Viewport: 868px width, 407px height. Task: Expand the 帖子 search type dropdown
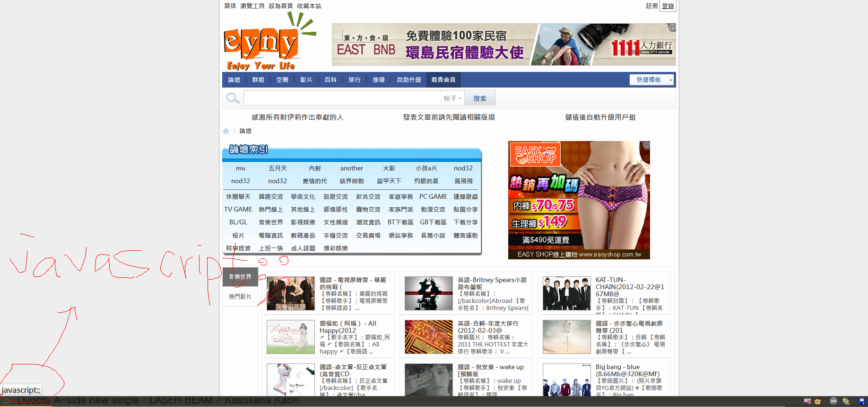(452, 98)
